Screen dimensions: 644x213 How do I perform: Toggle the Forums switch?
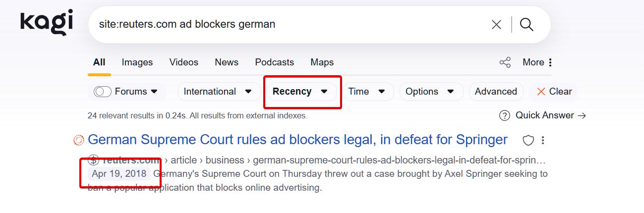[x=103, y=92]
